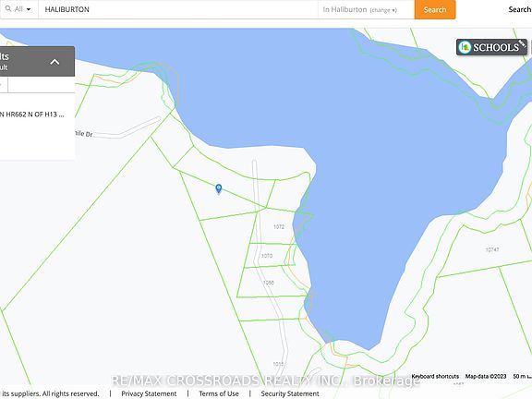Click the Search tab at top right
The width and height of the screenshot is (532, 399).
tap(520, 9)
